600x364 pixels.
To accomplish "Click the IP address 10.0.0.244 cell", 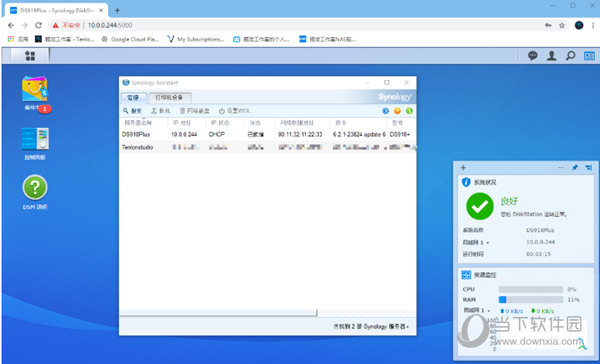I will pos(184,134).
